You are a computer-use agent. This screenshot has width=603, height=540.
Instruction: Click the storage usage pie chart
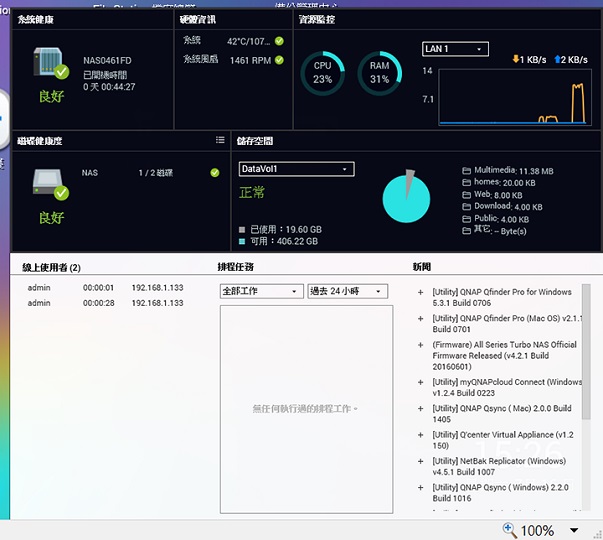[406, 197]
